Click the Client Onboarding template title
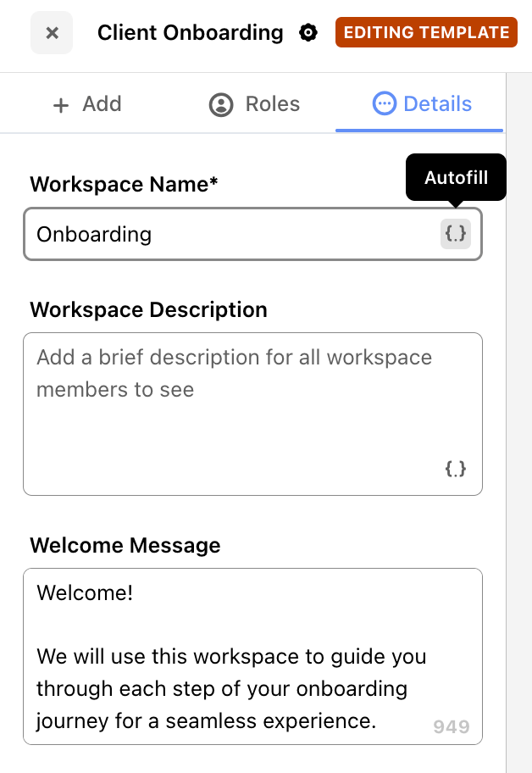The height and width of the screenshot is (773, 532). [190, 33]
